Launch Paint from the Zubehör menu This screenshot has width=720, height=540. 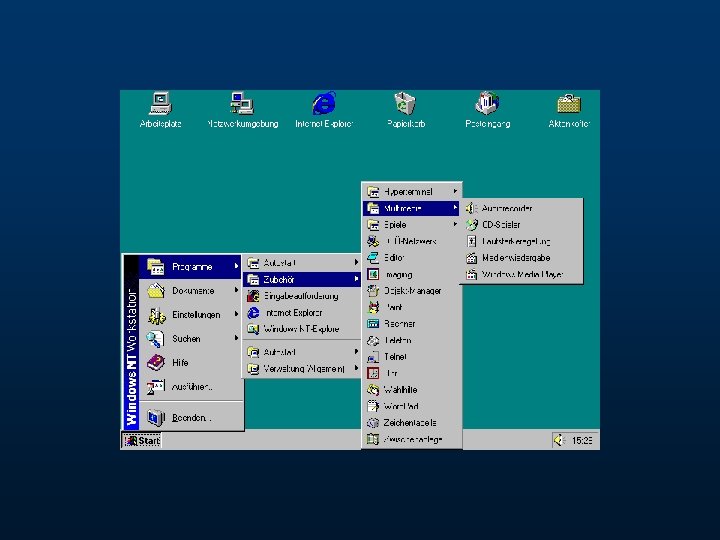(x=411, y=307)
